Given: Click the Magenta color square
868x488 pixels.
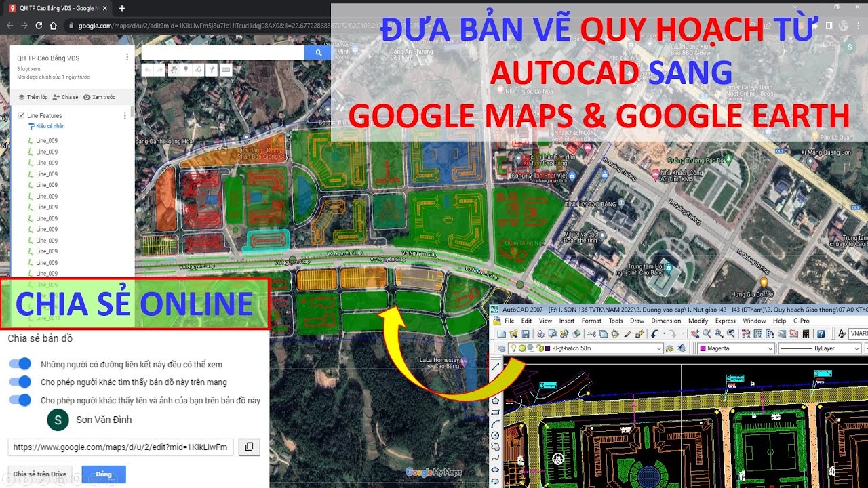Looking at the screenshot, I should tap(703, 348).
